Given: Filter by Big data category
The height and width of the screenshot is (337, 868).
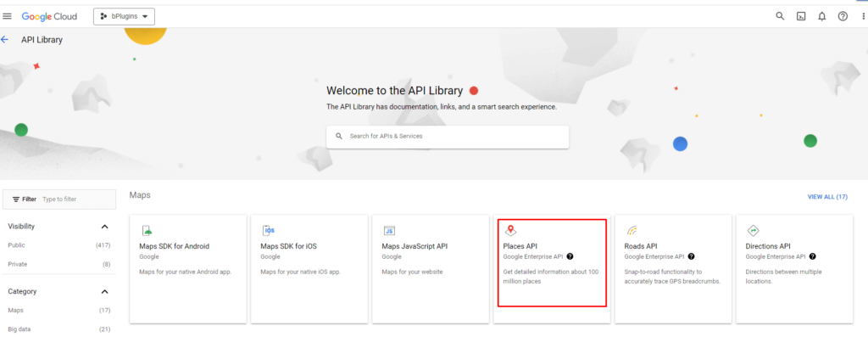Looking at the screenshot, I should pyautogui.click(x=59, y=329).
